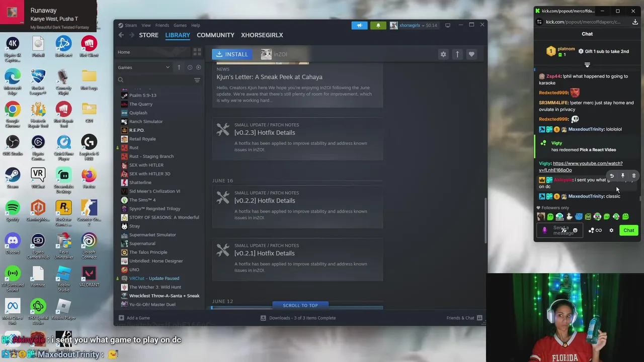Open the Games filter dropdown
The height and width of the screenshot is (362, 644).
144,67
